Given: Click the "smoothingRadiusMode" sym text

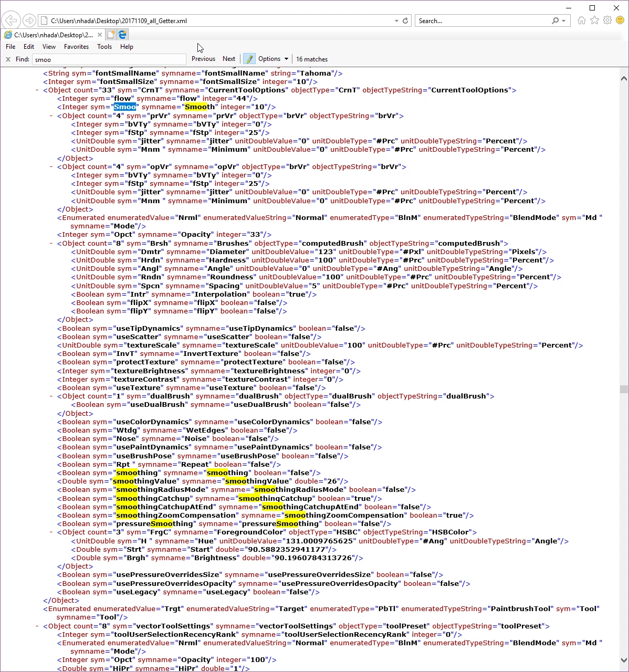Looking at the screenshot, I should 161,490.
